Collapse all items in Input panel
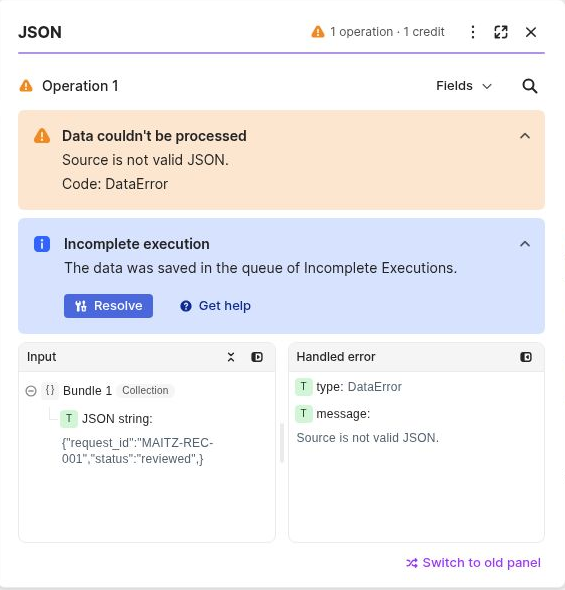 pyautogui.click(x=231, y=357)
